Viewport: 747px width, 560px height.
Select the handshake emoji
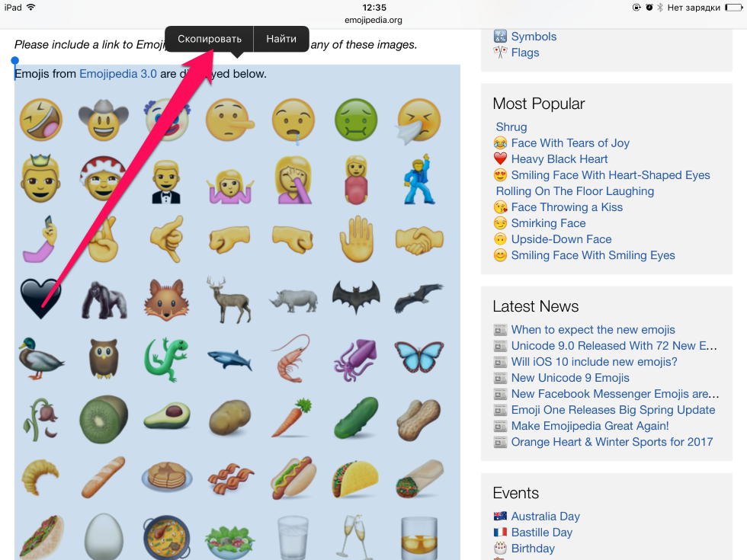[x=419, y=239]
